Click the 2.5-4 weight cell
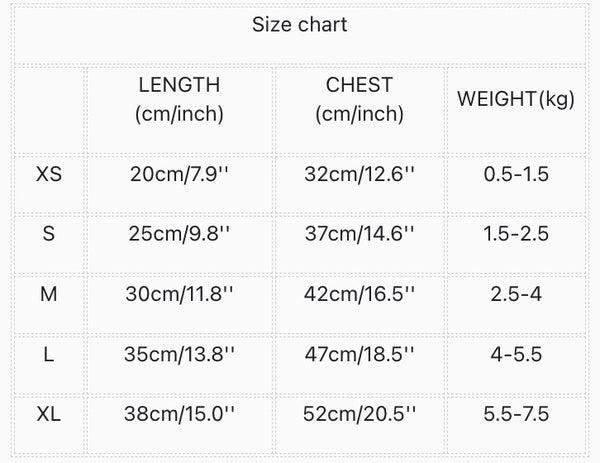The image size is (600, 463). click(516, 294)
